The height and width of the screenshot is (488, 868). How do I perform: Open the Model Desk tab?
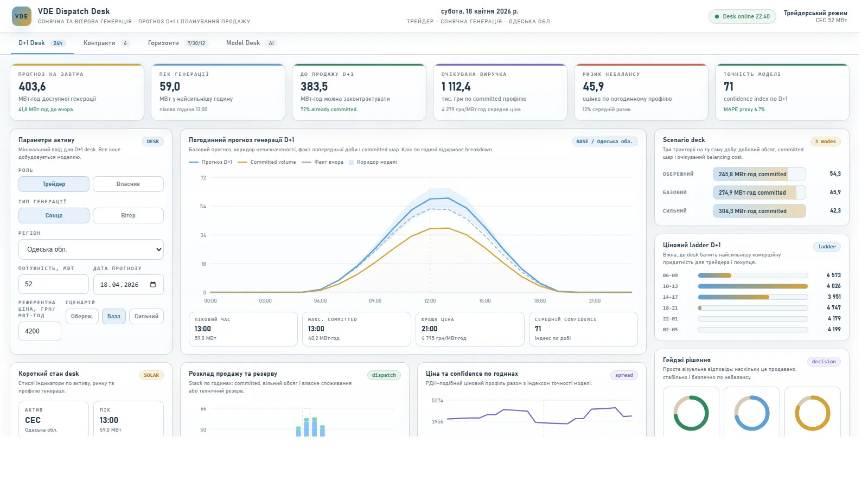(x=252, y=43)
